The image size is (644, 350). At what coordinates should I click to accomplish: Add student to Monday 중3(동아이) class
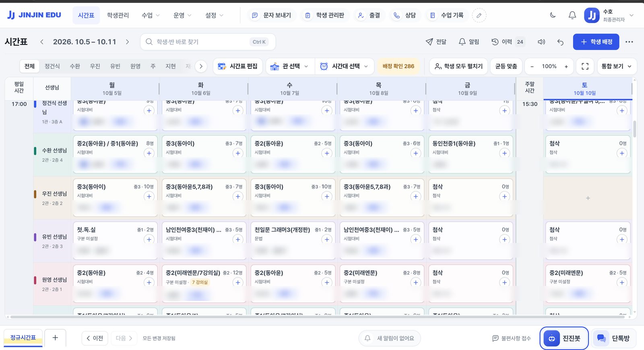point(149,196)
